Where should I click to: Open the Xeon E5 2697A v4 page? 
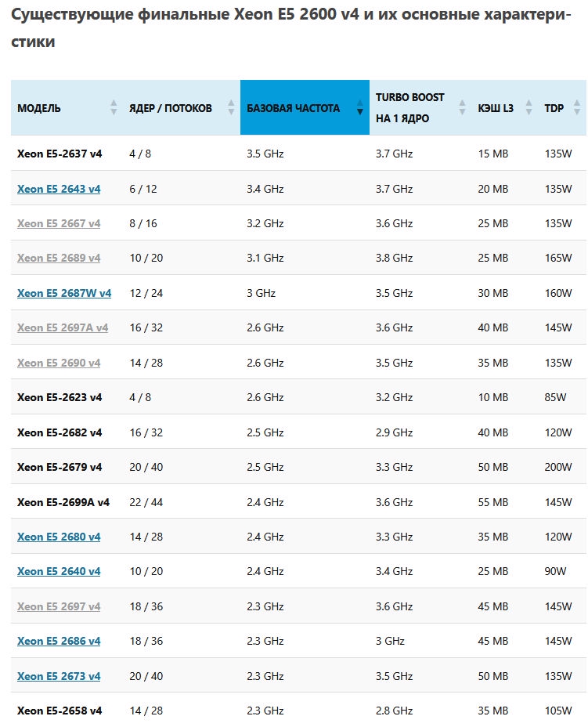[x=63, y=327]
